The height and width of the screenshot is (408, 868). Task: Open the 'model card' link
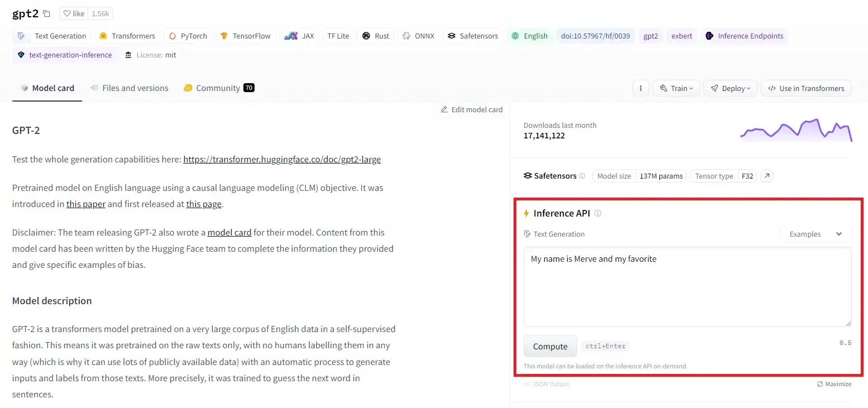pyautogui.click(x=229, y=232)
